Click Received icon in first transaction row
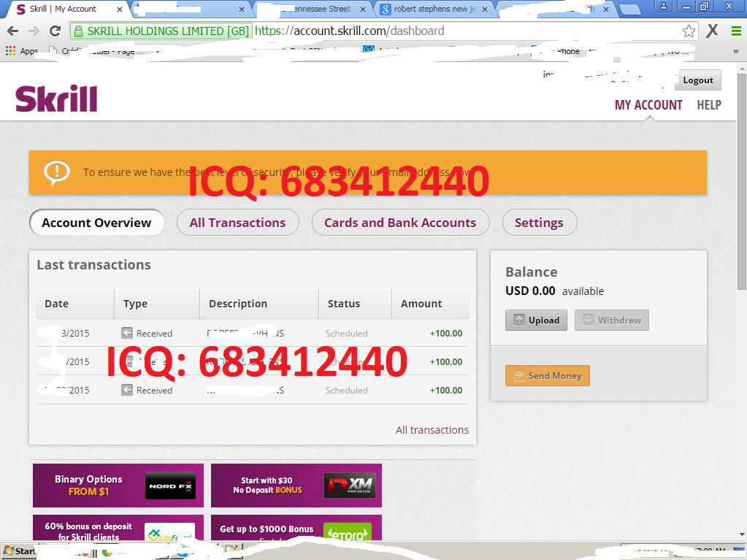This screenshot has height=560, width=747. pyautogui.click(x=127, y=333)
